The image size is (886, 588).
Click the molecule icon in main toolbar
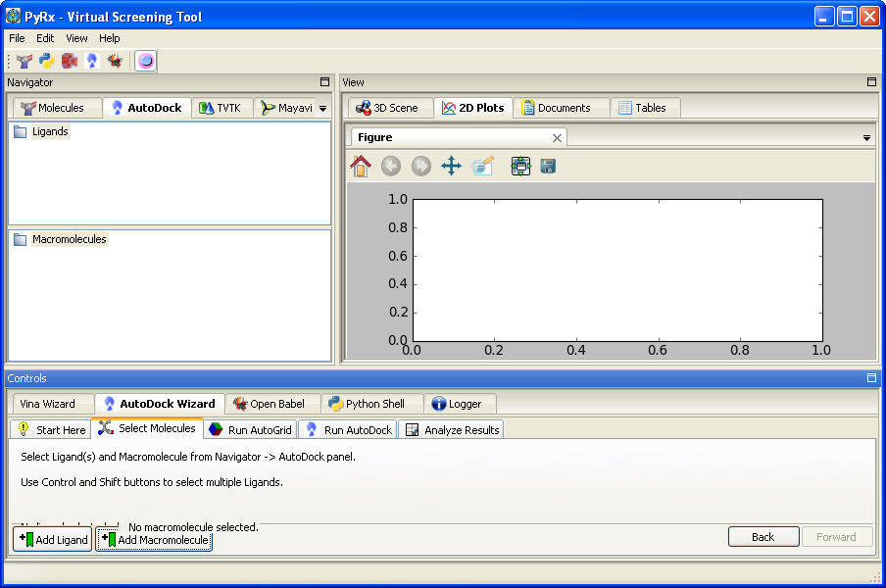tap(25, 61)
